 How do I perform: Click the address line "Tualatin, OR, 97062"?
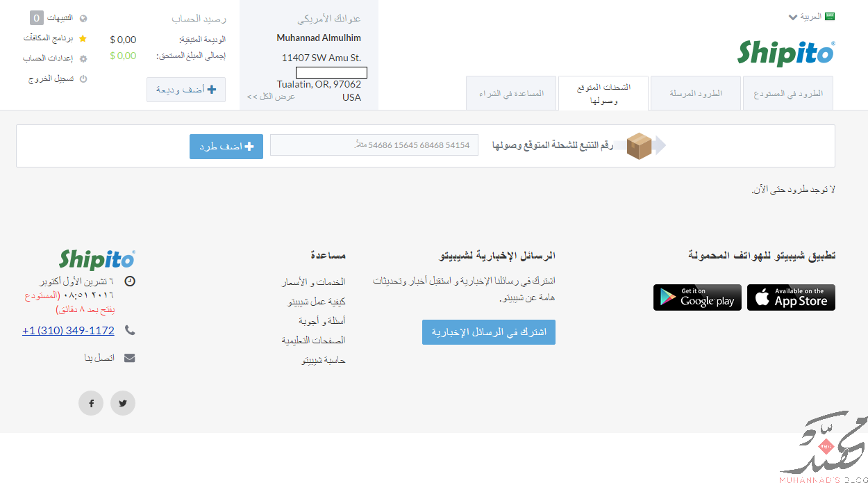(319, 84)
